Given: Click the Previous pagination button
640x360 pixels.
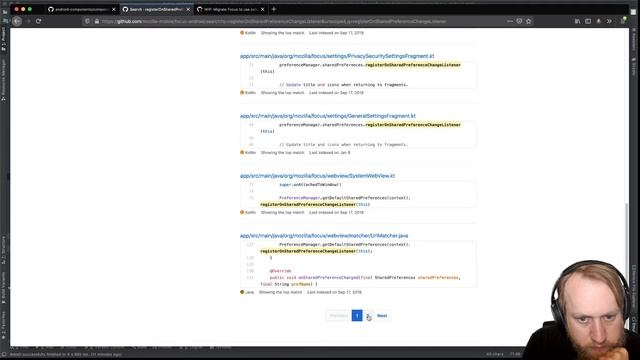Looking at the screenshot, I should [x=338, y=316].
